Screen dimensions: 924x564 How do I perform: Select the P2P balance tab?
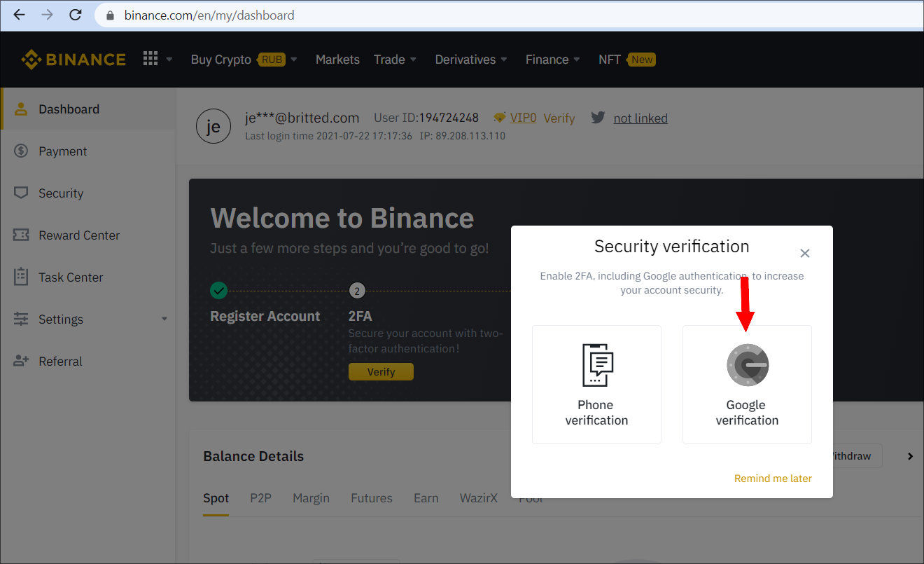(x=260, y=498)
